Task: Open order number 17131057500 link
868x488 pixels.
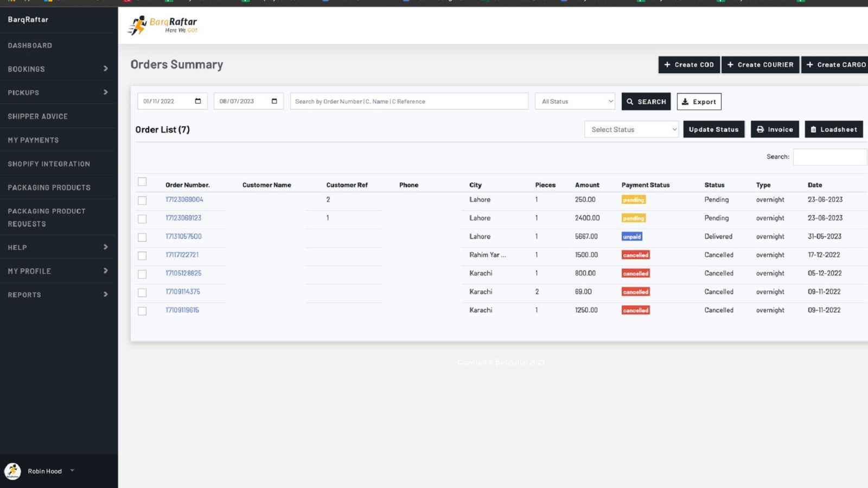Action: pyautogui.click(x=183, y=236)
